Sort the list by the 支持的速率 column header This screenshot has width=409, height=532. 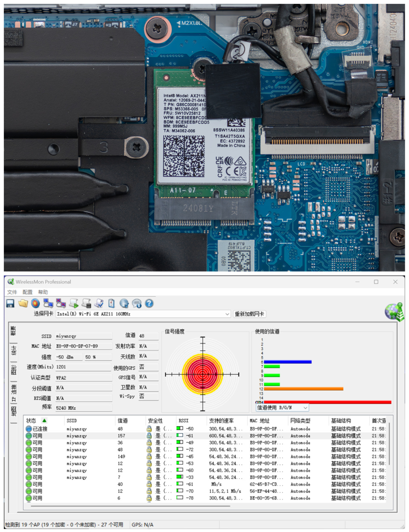tap(227, 420)
